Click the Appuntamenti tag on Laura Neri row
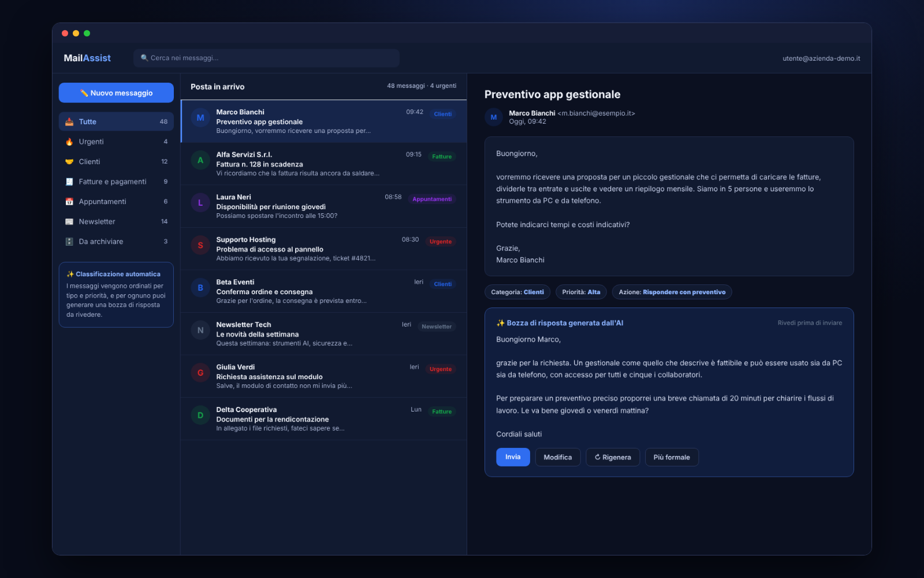 click(432, 199)
